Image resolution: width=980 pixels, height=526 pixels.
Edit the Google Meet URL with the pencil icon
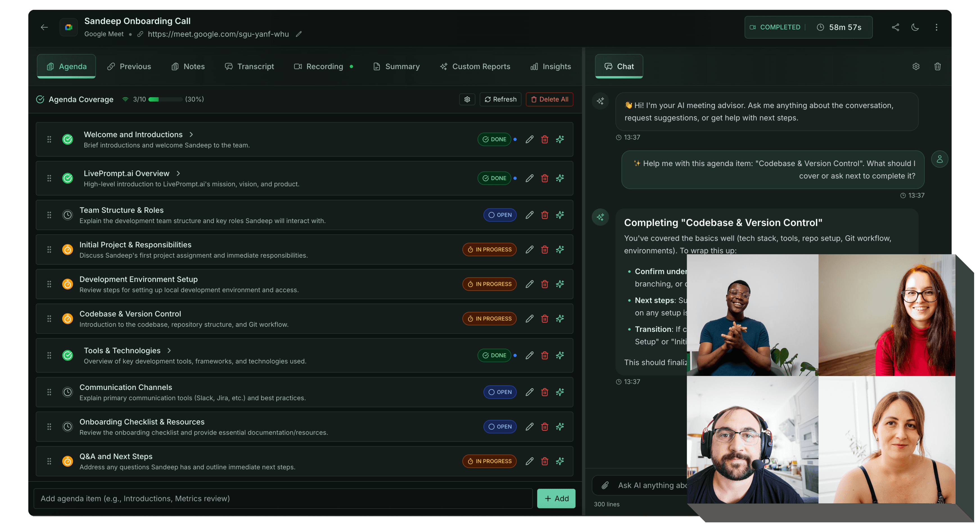[x=299, y=34]
